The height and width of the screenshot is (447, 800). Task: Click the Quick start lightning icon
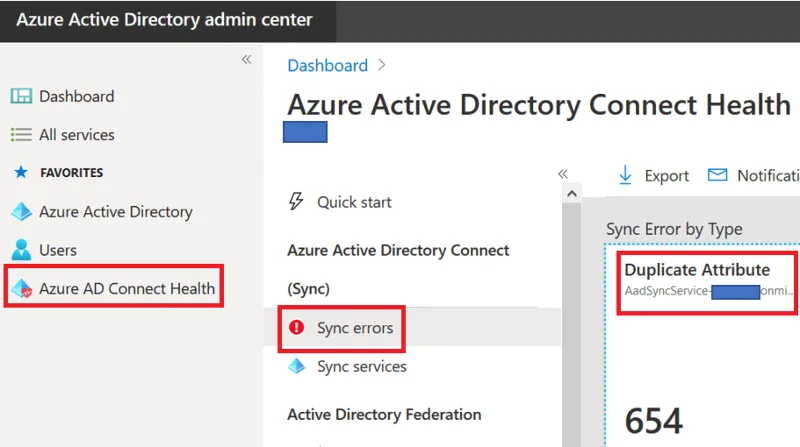(x=296, y=201)
